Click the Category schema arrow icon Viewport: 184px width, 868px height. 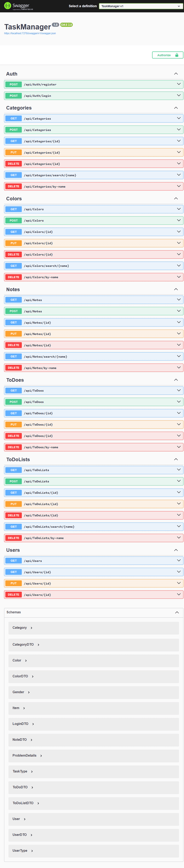(x=31, y=628)
